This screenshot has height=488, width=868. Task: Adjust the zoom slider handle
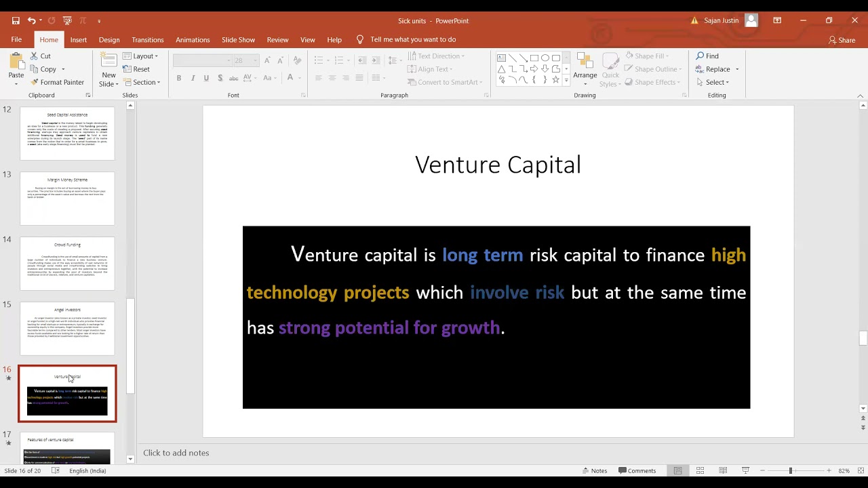click(790, 470)
